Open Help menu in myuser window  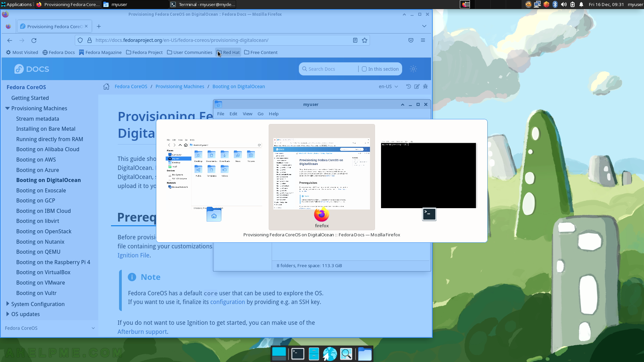274,114
